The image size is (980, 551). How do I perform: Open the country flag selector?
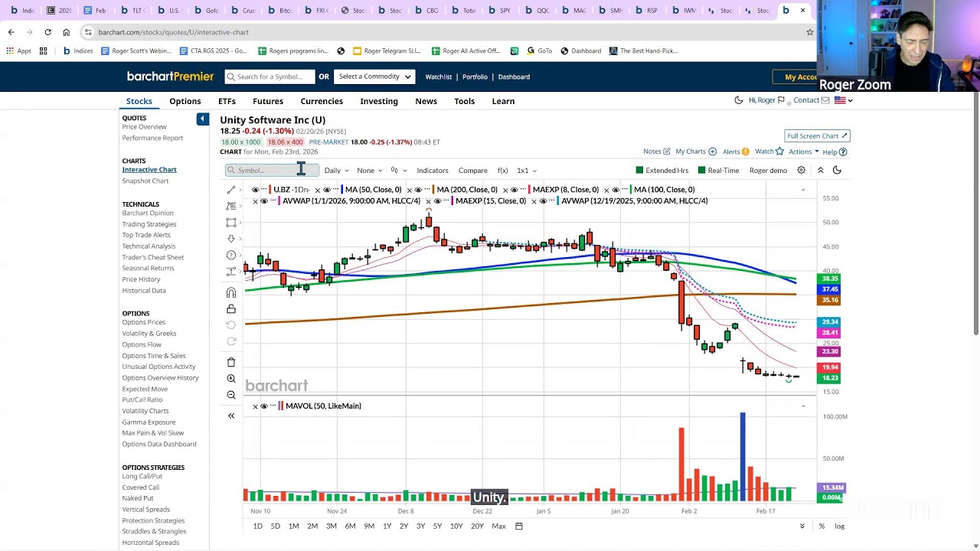click(x=843, y=100)
